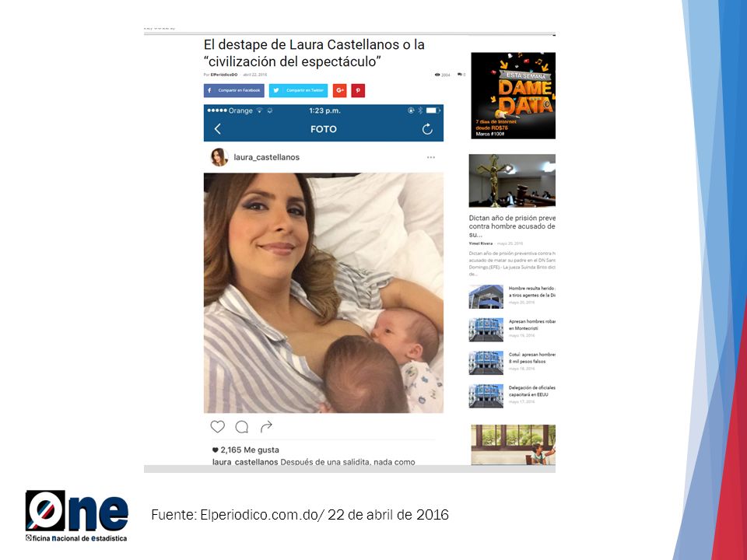Tap the refresh icon in FOTO header

[427, 128]
